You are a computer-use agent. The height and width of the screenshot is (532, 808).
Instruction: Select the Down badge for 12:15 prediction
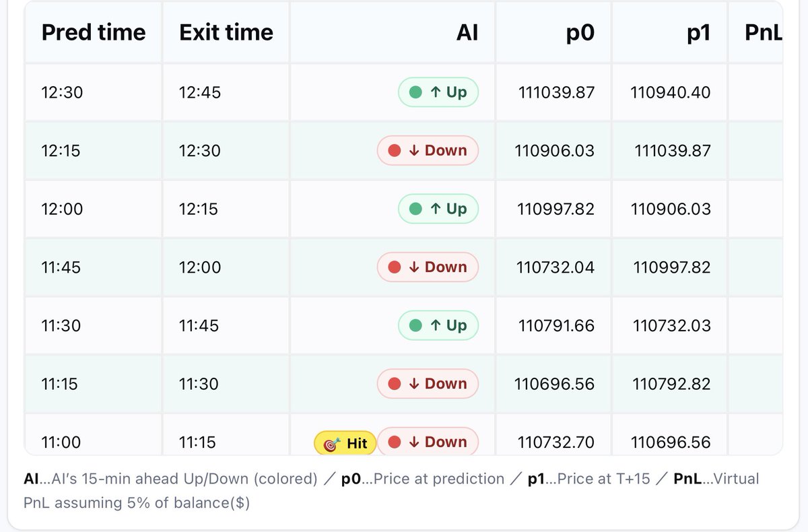(x=428, y=150)
